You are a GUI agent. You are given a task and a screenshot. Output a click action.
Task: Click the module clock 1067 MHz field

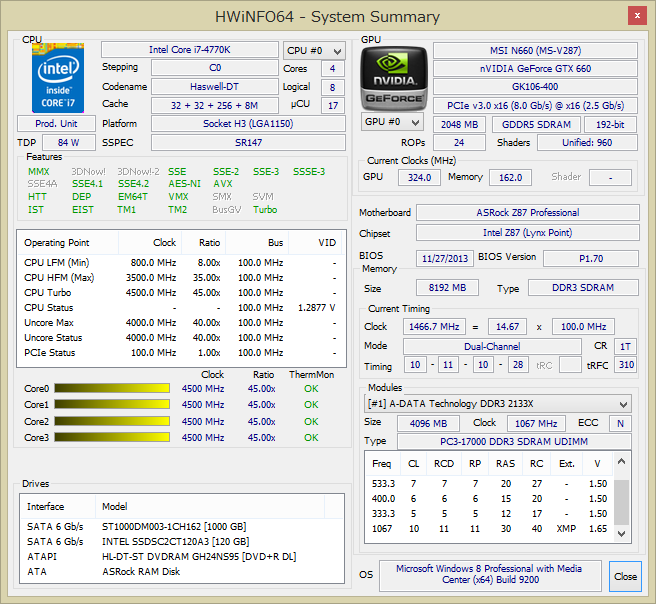[x=536, y=424]
